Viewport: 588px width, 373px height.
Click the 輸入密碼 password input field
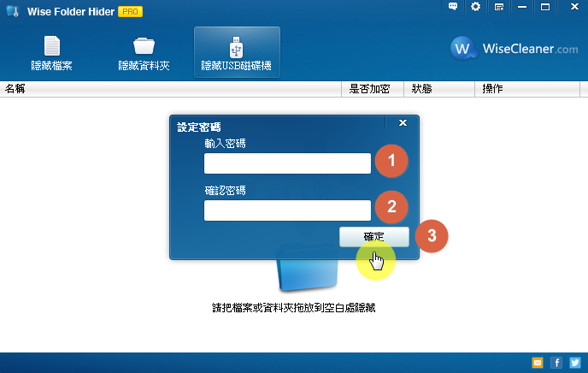(x=287, y=163)
